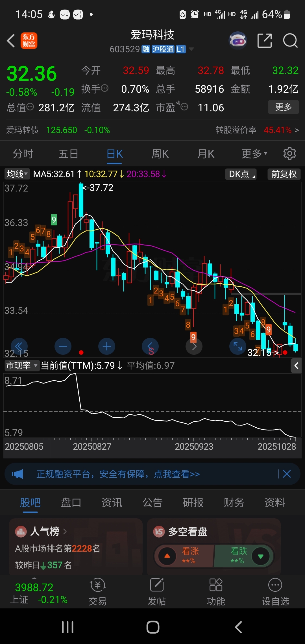This screenshot has width=305, height=644.
Task: Tap 沪股通 tag
Action: [x=163, y=49]
